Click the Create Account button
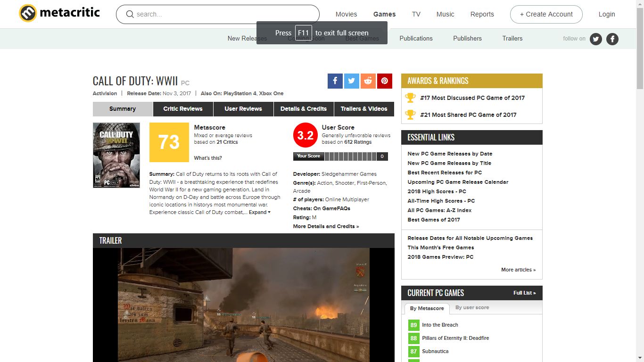This screenshot has width=644, height=362. pos(546,14)
